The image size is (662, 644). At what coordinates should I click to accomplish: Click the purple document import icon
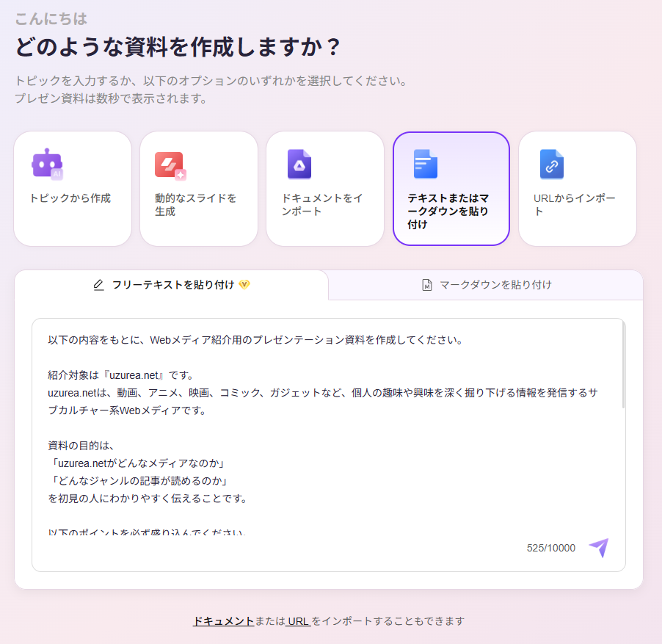coord(299,164)
